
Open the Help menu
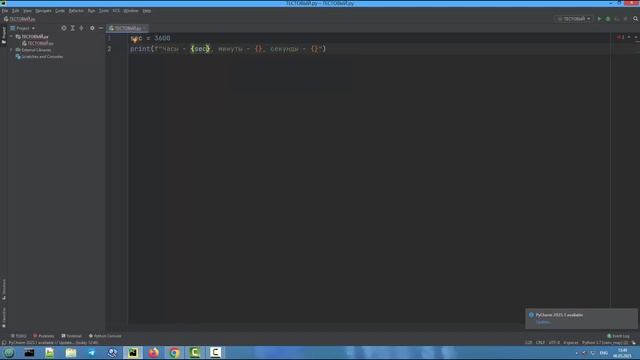click(147, 11)
